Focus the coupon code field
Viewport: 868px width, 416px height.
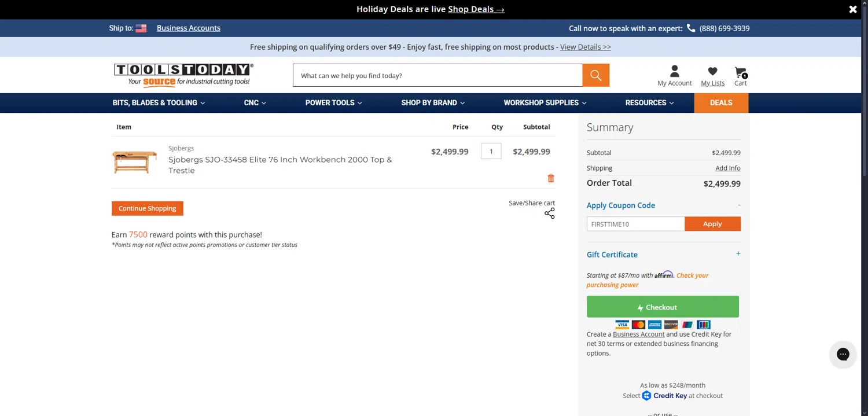635,224
